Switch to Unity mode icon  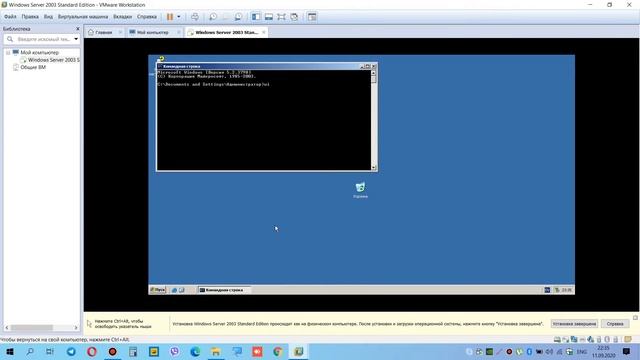[x=294, y=17]
